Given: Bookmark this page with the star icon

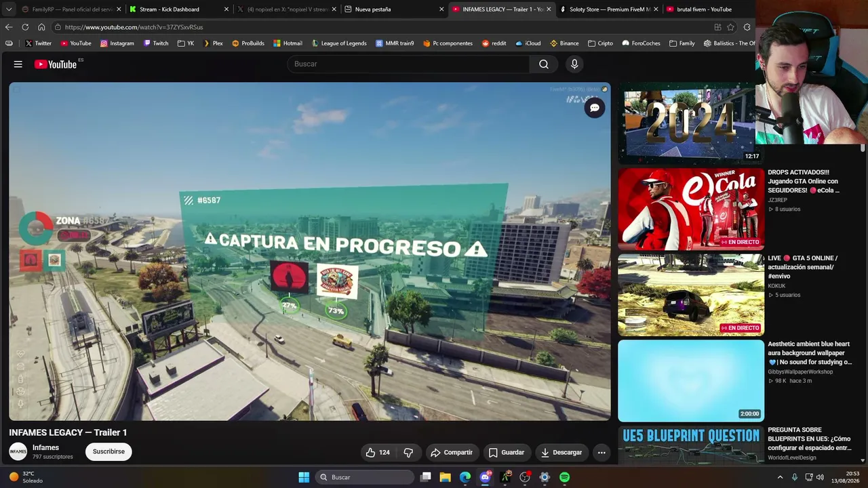Looking at the screenshot, I should (730, 27).
